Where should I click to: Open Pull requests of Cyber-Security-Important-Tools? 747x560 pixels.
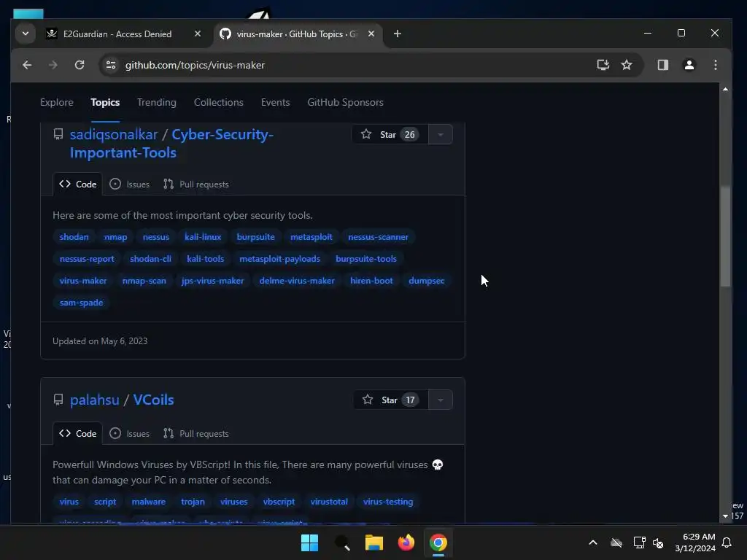tap(196, 184)
